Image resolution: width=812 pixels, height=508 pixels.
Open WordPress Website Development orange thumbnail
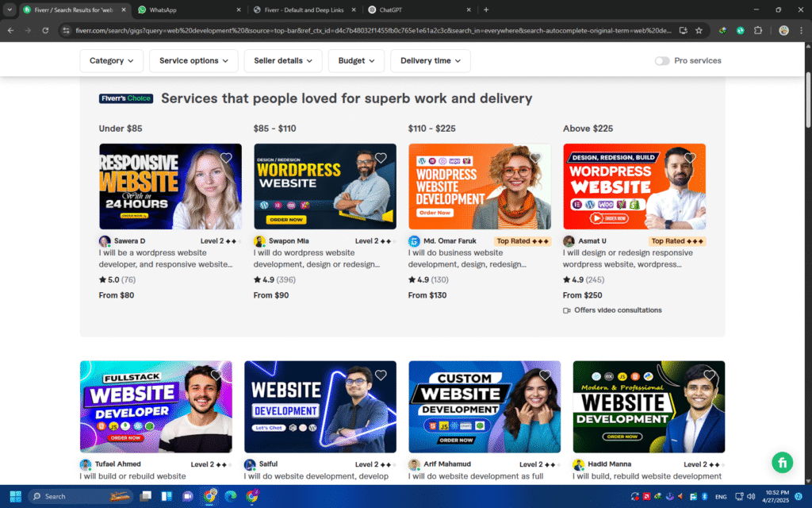480,187
